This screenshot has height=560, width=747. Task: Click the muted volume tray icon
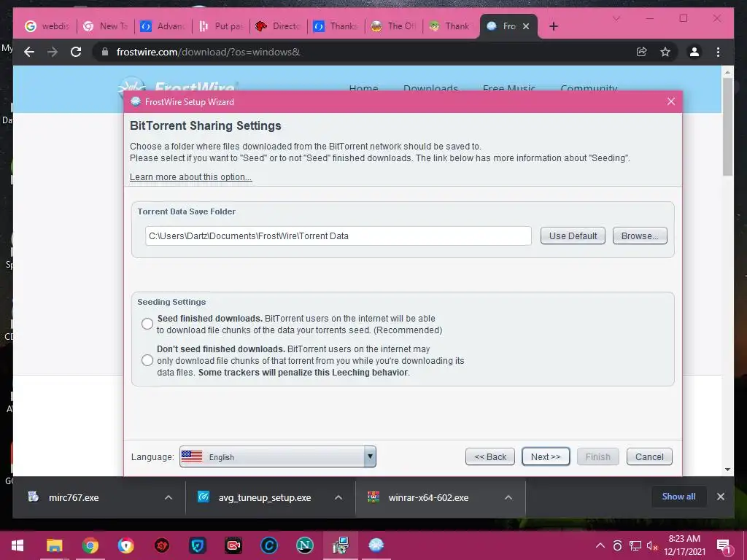652,545
